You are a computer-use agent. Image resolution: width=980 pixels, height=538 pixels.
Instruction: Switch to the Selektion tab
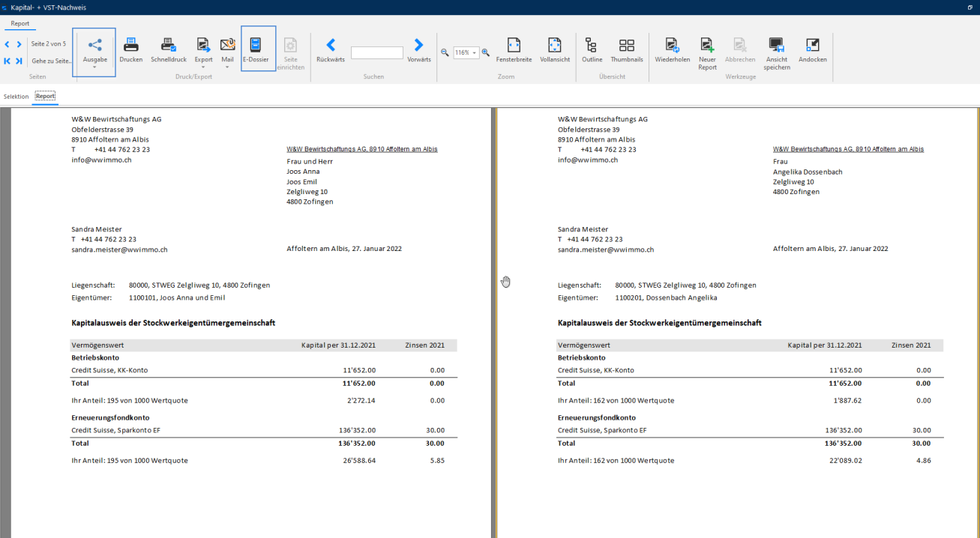click(x=16, y=97)
